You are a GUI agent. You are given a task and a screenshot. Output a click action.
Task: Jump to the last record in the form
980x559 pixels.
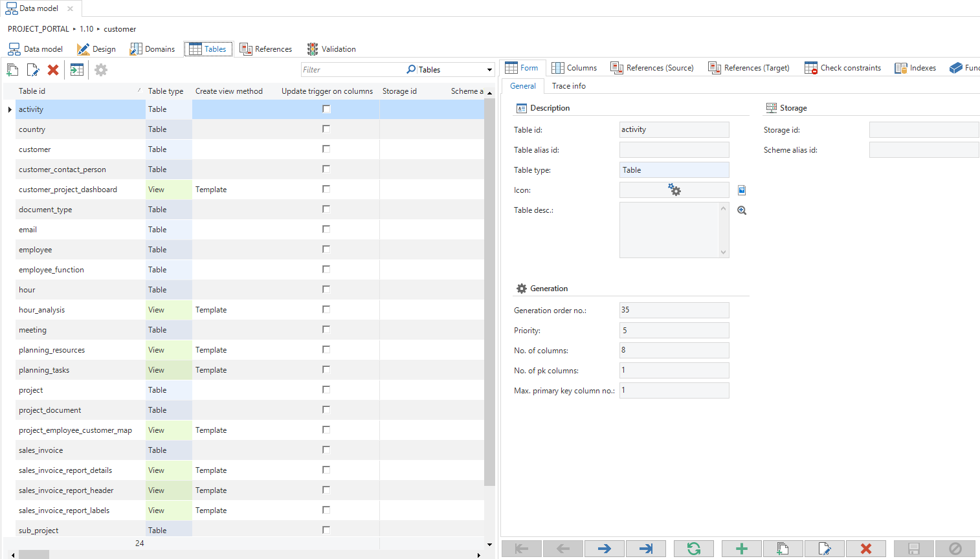(645, 549)
